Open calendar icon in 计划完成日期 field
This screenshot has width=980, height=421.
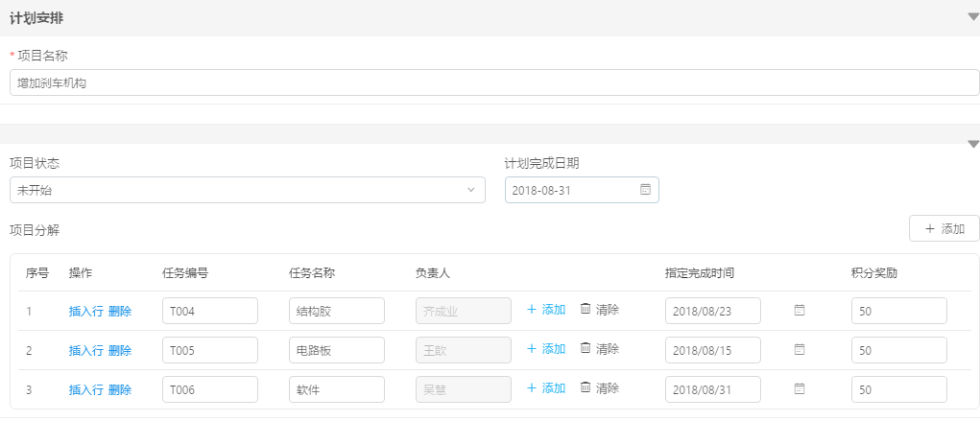(x=646, y=189)
